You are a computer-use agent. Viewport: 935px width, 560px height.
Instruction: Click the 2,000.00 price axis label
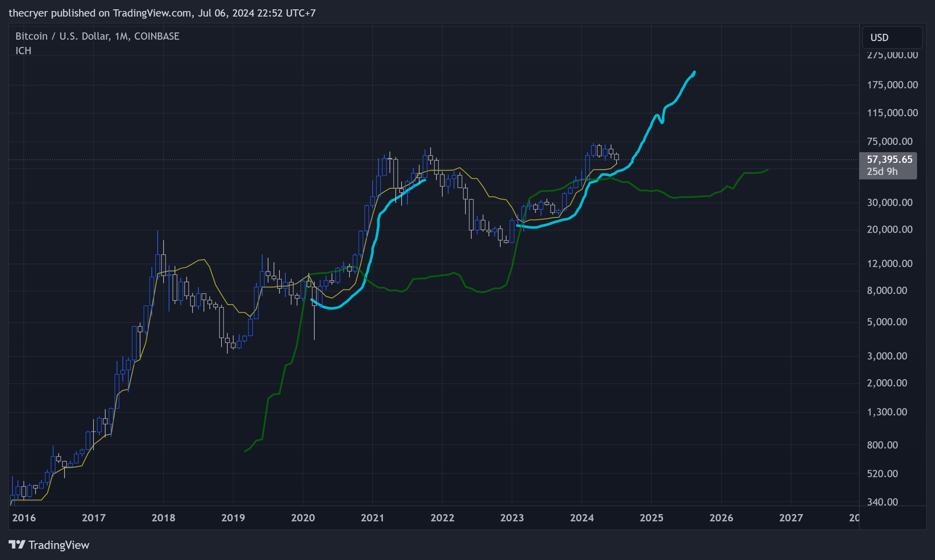click(887, 383)
